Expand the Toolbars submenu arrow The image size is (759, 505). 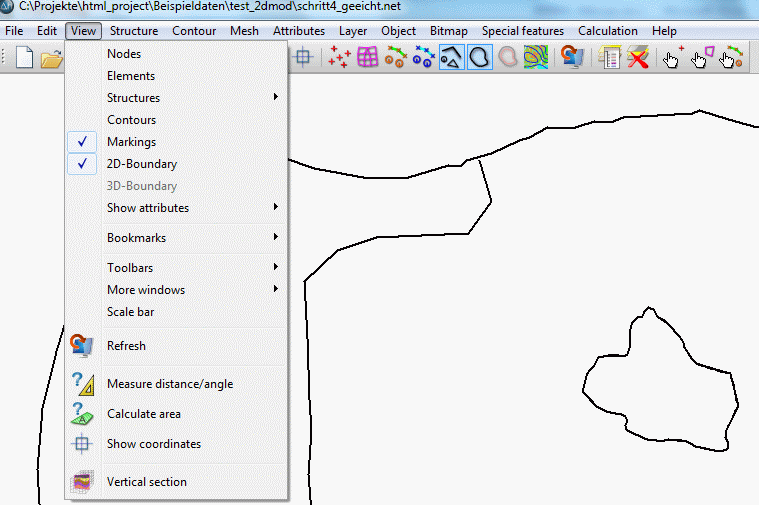(275, 267)
